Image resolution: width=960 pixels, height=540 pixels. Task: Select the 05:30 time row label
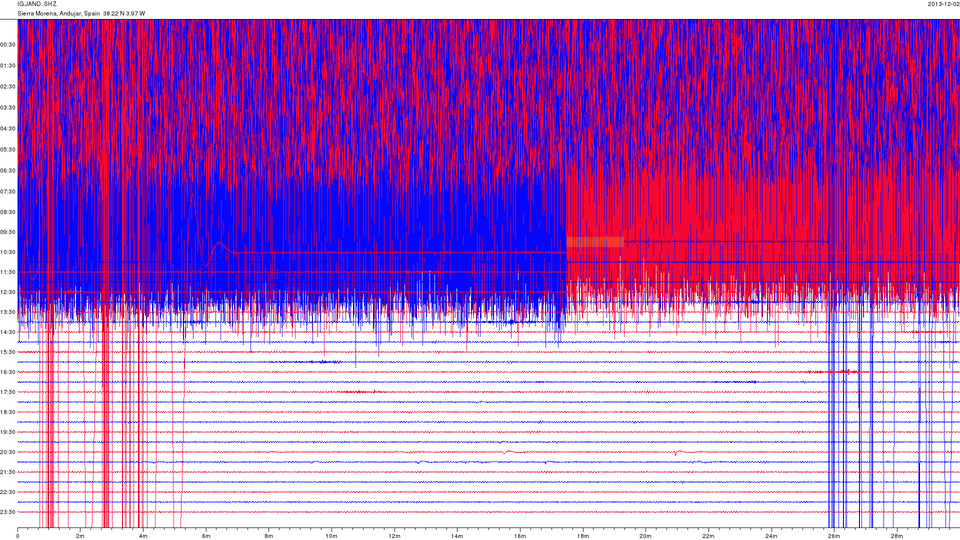(x=8, y=149)
